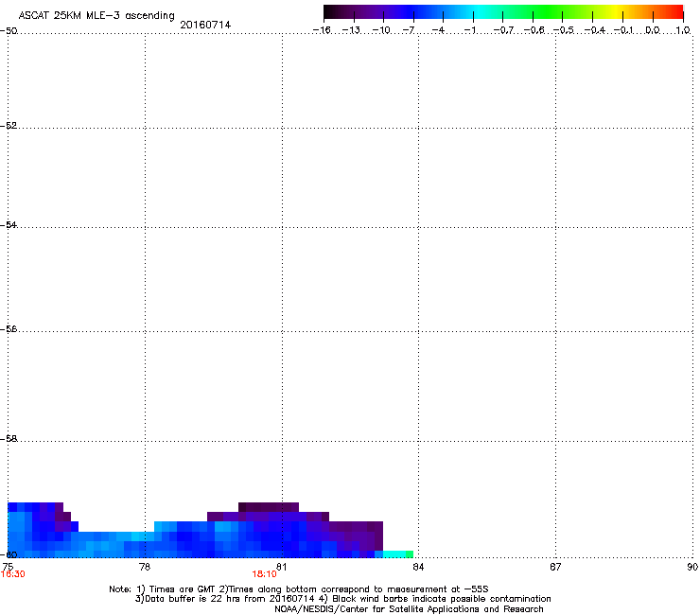Click the yellow section of the color bar
The width and height of the screenshot is (700, 615).
point(614,12)
